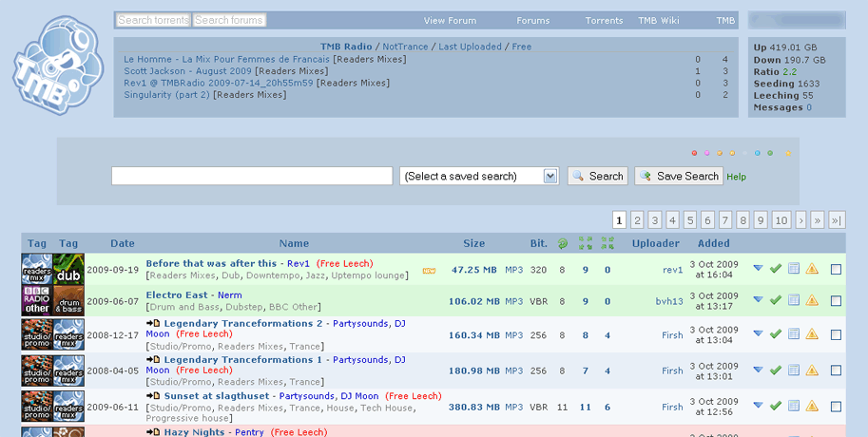Viewport: 868px width, 437px height.
Task: Open the 'Scott Jackson - August 2009' link
Action: 187,71
